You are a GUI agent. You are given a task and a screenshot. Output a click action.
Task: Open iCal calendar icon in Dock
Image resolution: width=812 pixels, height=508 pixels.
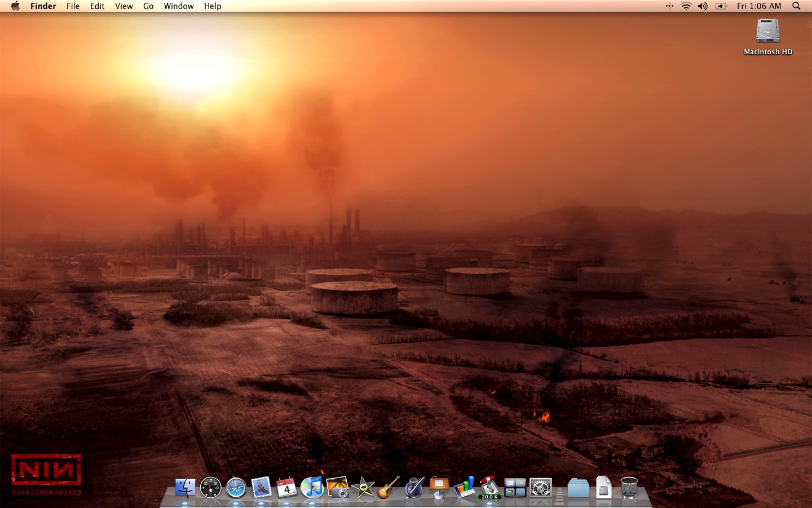pyautogui.click(x=286, y=487)
